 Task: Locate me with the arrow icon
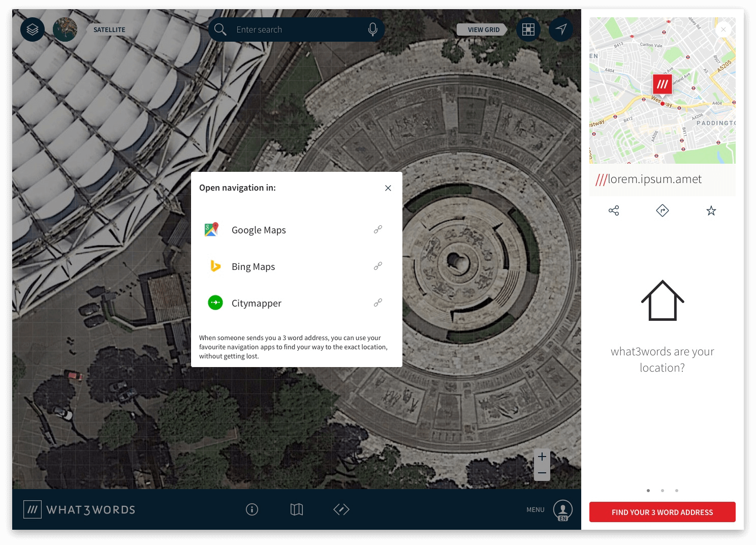561,29
